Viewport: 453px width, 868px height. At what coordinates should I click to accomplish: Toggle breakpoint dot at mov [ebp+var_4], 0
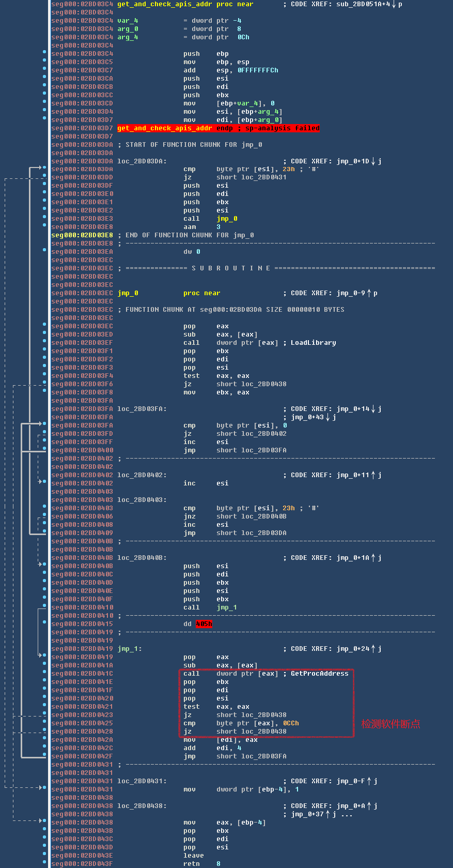click(44, 103)
